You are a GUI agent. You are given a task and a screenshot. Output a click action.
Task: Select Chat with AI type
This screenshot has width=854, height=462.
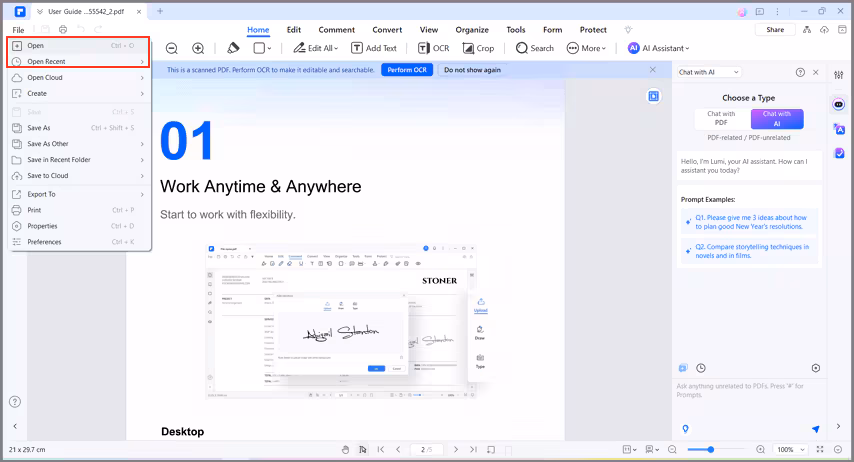(x=776, y=119)
